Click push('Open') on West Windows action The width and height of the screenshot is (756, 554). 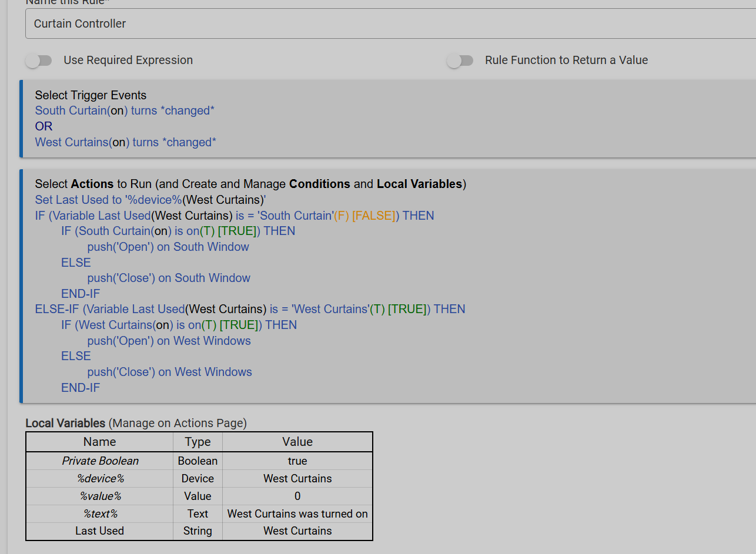pos(169,341)
